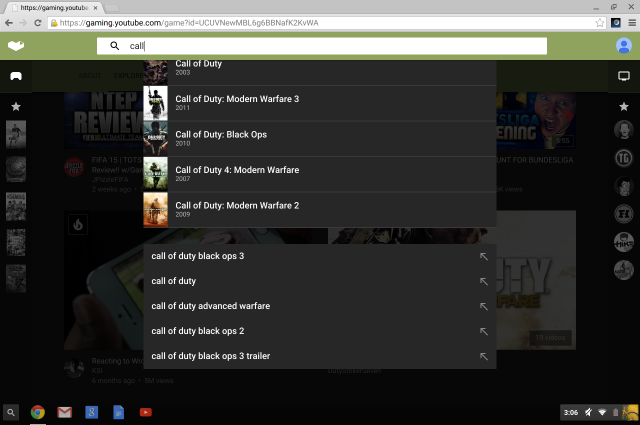Click the 'call of duty advanced warfare' suggestion

[x=211, y=306]
